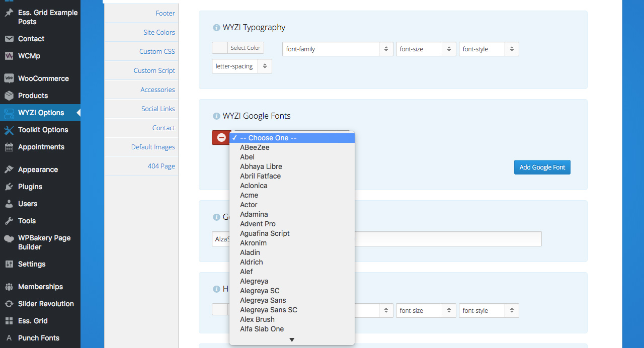Click the WYZI Typography color swatch
644x348 pixels.
click(x=220, y=48)
